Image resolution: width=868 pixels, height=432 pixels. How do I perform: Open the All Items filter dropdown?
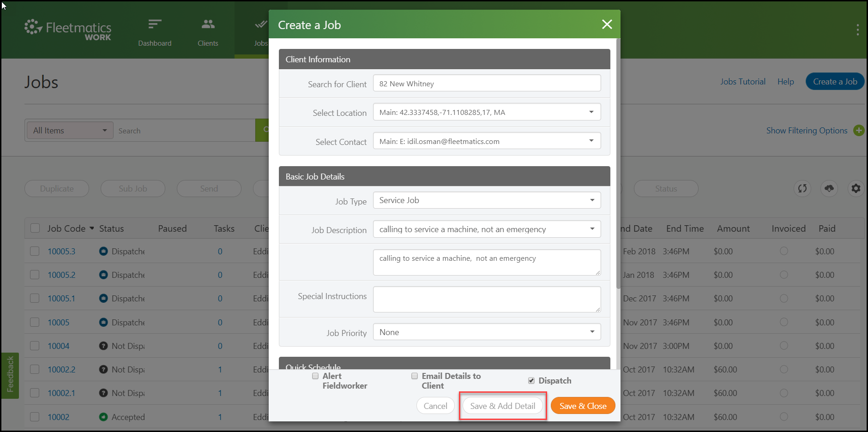point(70,131)
